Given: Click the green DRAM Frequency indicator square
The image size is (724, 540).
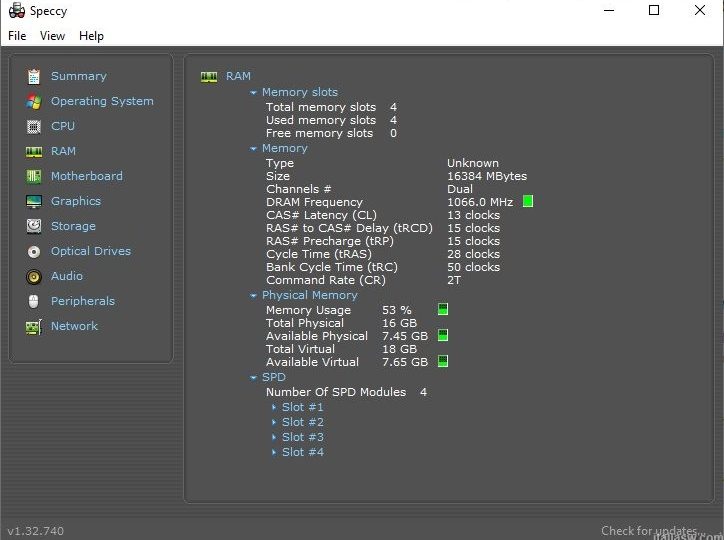Looking at the screenshot, I should pyautogui.click(x=528, y=202).
